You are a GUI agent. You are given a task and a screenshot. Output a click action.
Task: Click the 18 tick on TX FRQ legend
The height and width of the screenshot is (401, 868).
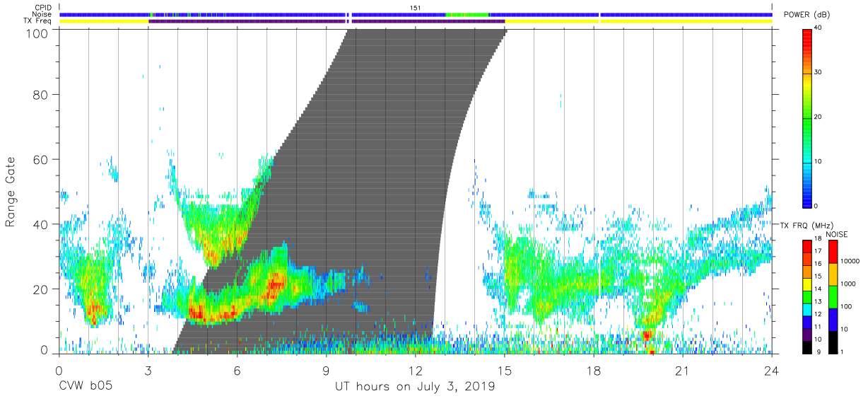(818, 240)
